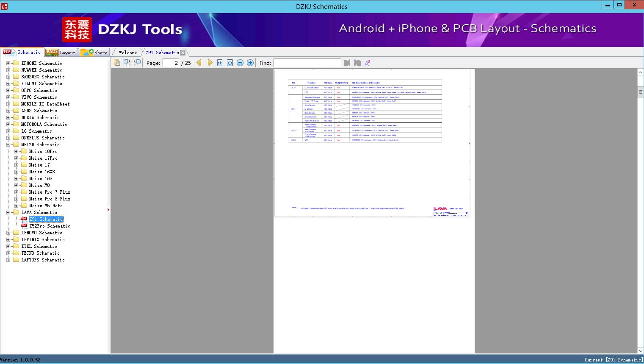Click the DZKJ red logo in banner
The height and width of the screenshot is (364, 644).
coord(77,30)
